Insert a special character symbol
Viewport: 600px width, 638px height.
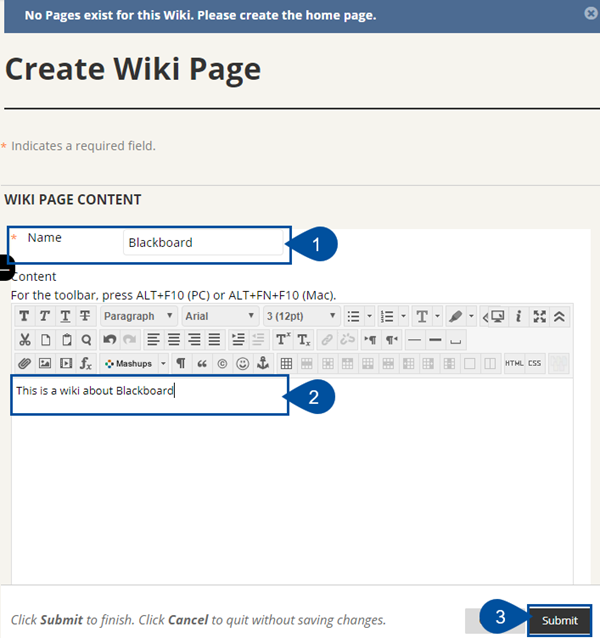(222, 363)
